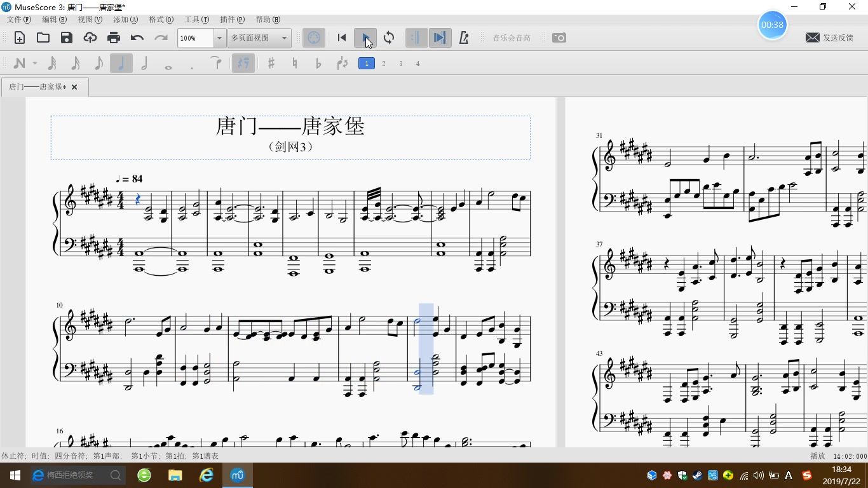Select the blue quarter rest in measure 1
Image resolution: width=868 pixels, height=488 pixels.
(x=139, y=200)
